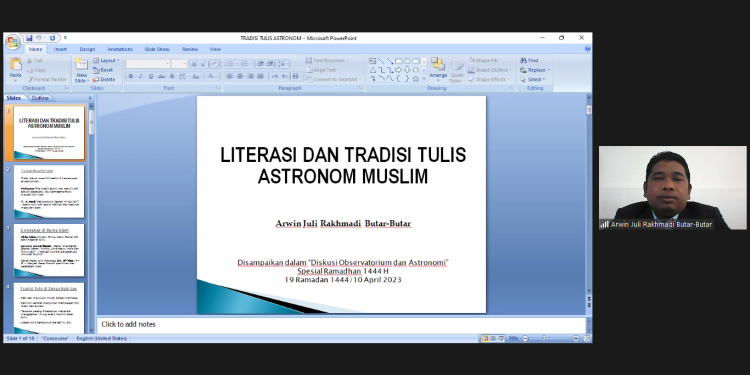Image resolution: width=750 pixels, height=375 pixels.
Task: Open PowerPoint Help
Action: click(587, 49)
